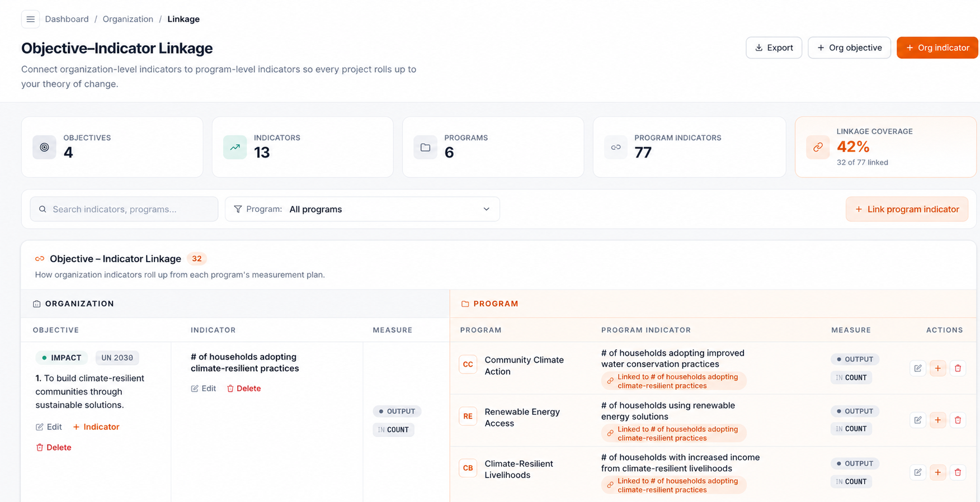Click the search magnifier icon
980x502 pixels.
pyautogui.click(x=43, y=209)
